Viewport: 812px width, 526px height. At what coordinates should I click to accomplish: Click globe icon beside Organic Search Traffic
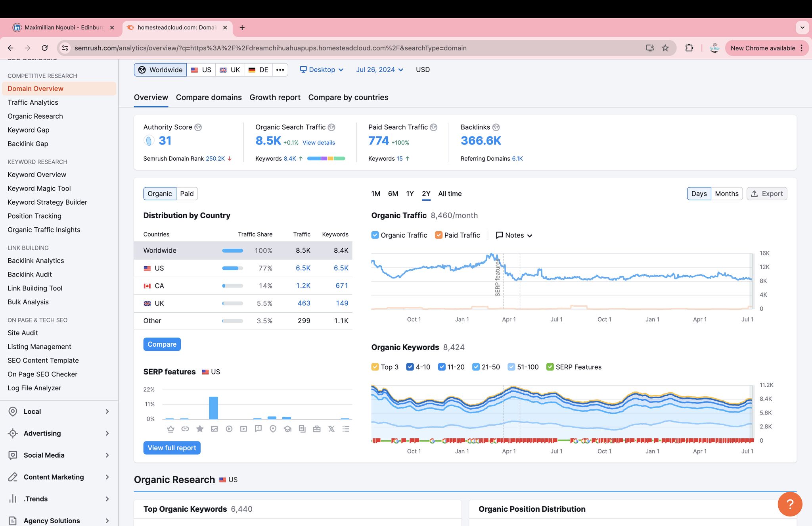pos(331,127)
